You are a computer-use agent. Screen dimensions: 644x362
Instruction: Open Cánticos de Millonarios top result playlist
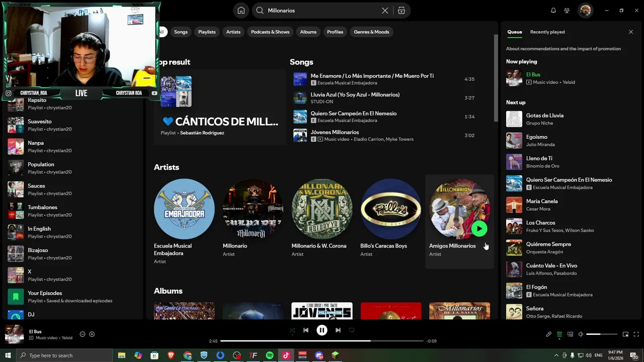click(220, 108)
